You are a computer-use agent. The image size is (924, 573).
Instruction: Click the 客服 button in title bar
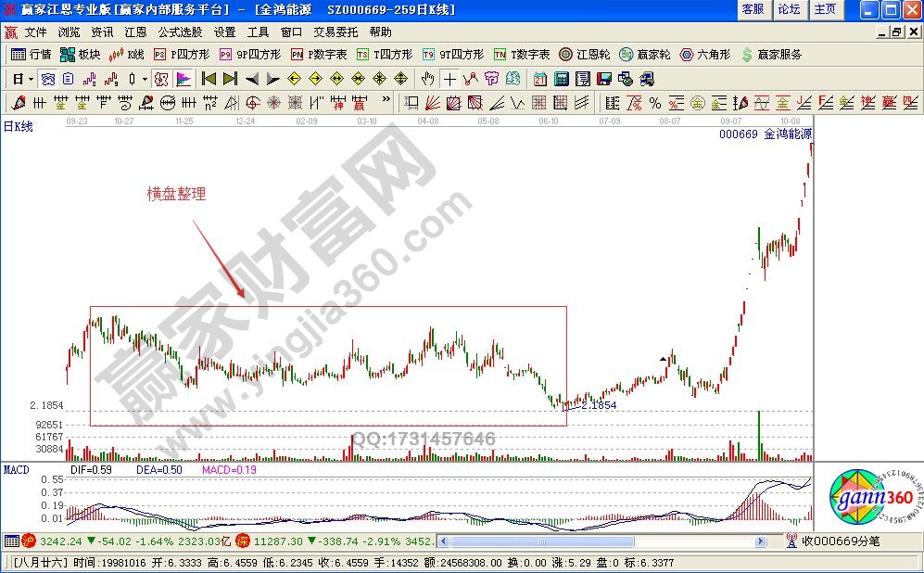pyautogui.click(x=753, y=9)
